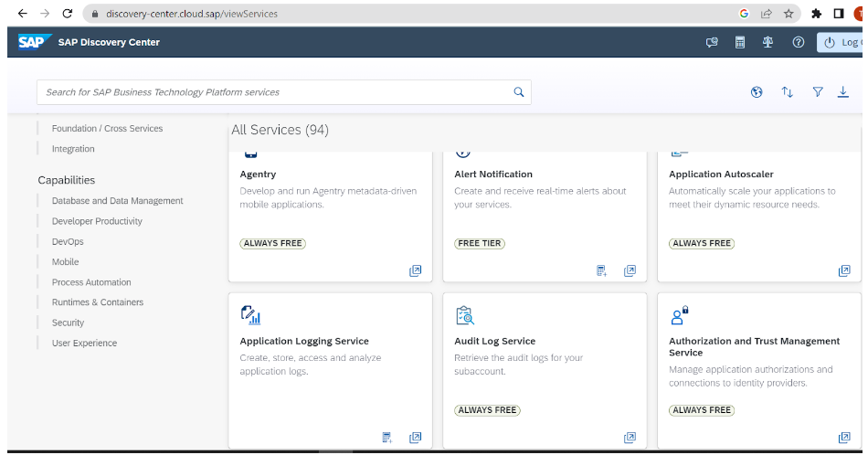
Task: Filter by Security capability
Action: click(68, 323)
